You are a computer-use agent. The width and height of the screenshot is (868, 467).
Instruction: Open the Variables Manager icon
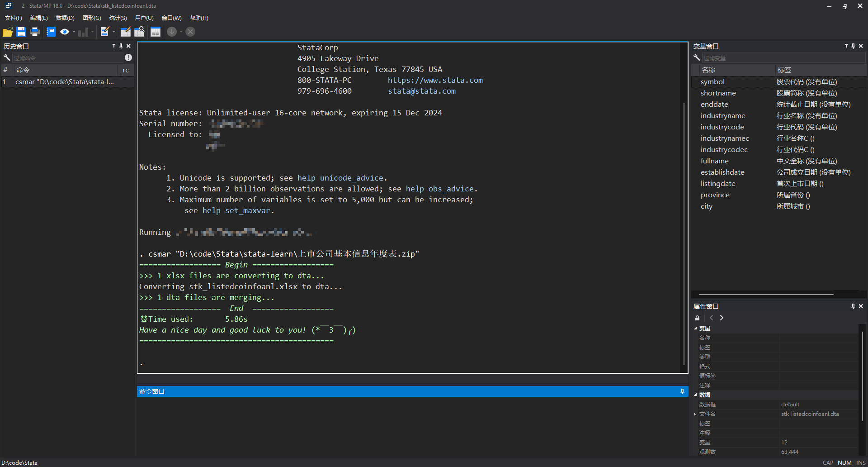pos(156,32)
